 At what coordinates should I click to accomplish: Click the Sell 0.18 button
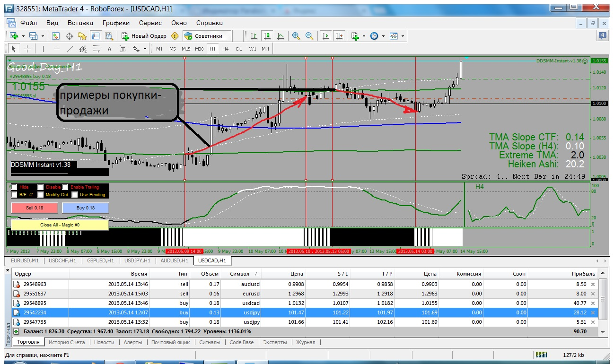34,208
